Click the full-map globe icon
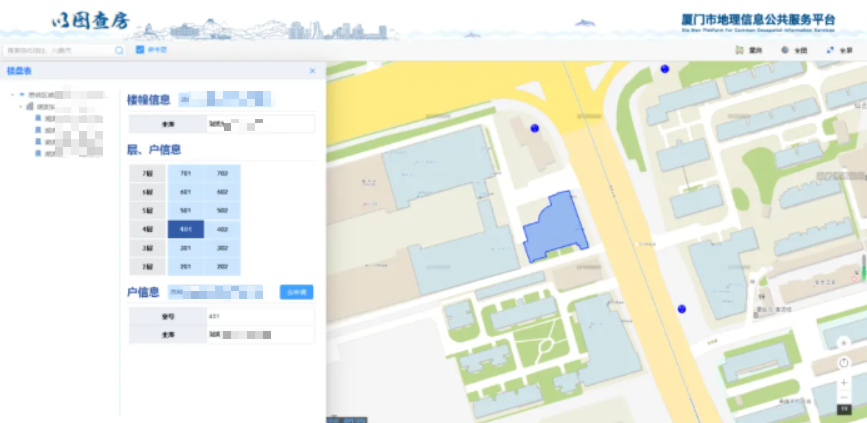The width and height of the screenshot is (867, 423). (x=785, y=49)
